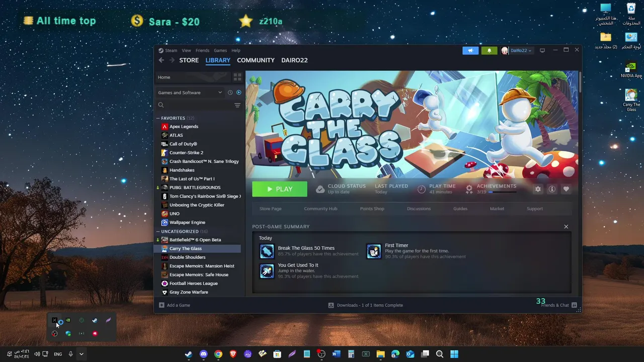
Task: Switch to the STORE tab
Action: (189, 60)
